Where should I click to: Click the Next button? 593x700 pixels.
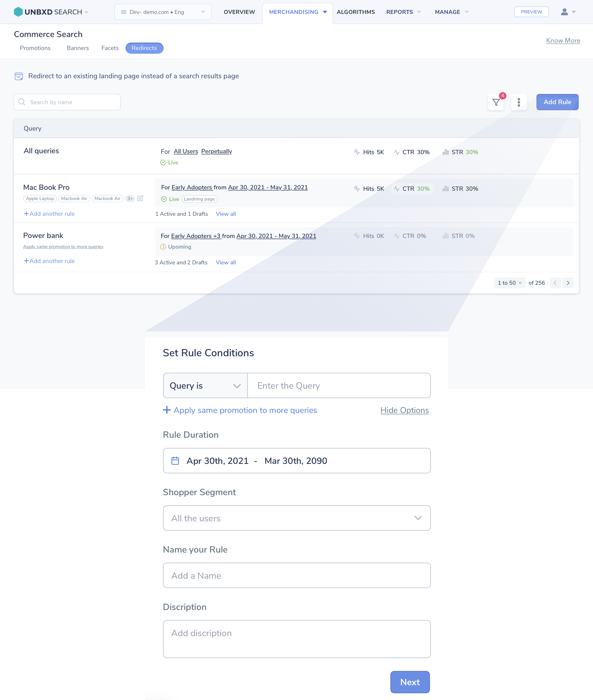pos(410,682)
